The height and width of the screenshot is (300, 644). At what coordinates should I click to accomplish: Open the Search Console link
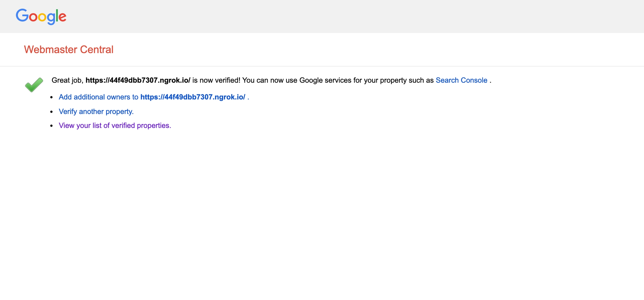tap(461, 80)
